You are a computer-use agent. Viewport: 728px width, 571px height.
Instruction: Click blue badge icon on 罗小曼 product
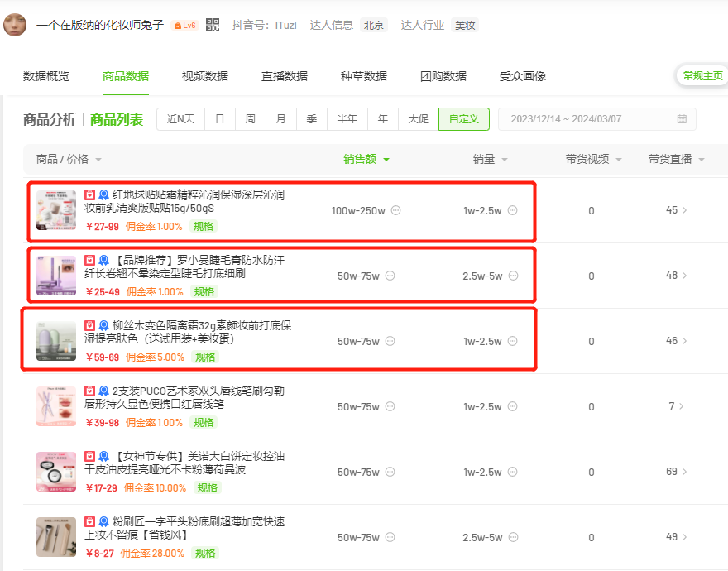pos(103,260)
